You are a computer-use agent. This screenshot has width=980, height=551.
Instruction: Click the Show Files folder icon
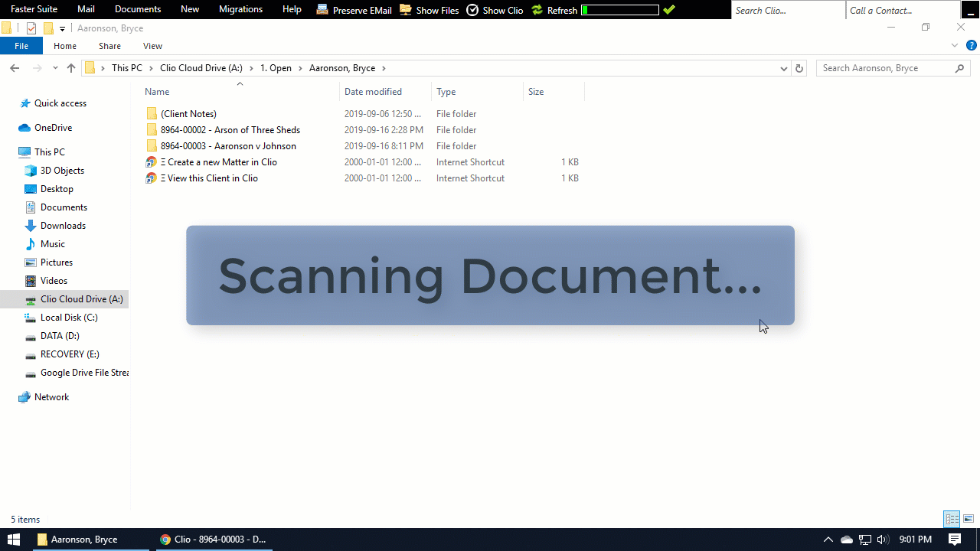click(x=406, y=10)
